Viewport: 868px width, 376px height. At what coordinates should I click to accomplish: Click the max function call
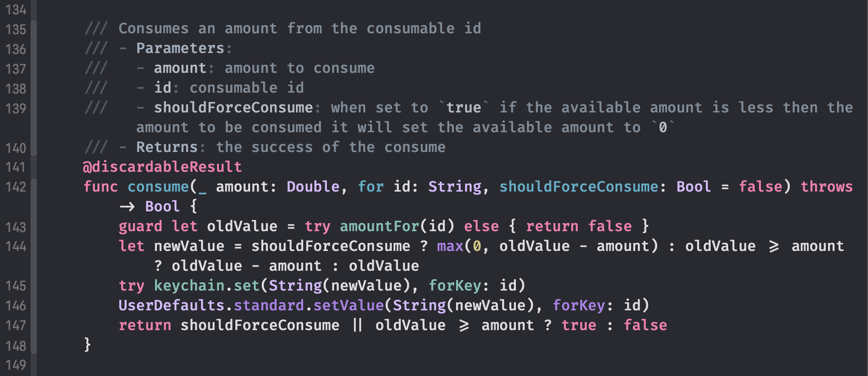(450, 246)
